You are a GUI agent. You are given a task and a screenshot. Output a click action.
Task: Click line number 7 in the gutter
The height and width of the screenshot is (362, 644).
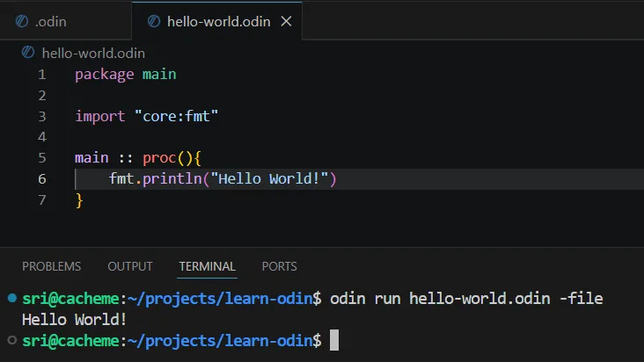[42, 199]
